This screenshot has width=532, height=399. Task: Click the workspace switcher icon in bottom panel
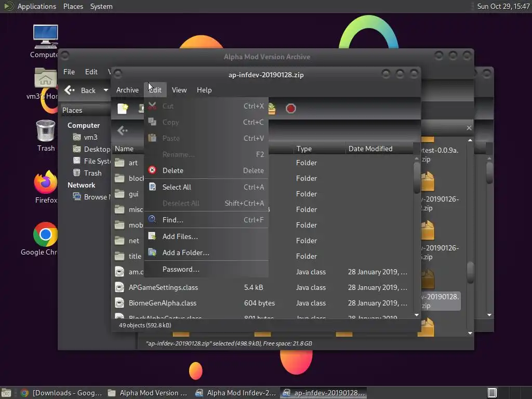coord(492,393)
